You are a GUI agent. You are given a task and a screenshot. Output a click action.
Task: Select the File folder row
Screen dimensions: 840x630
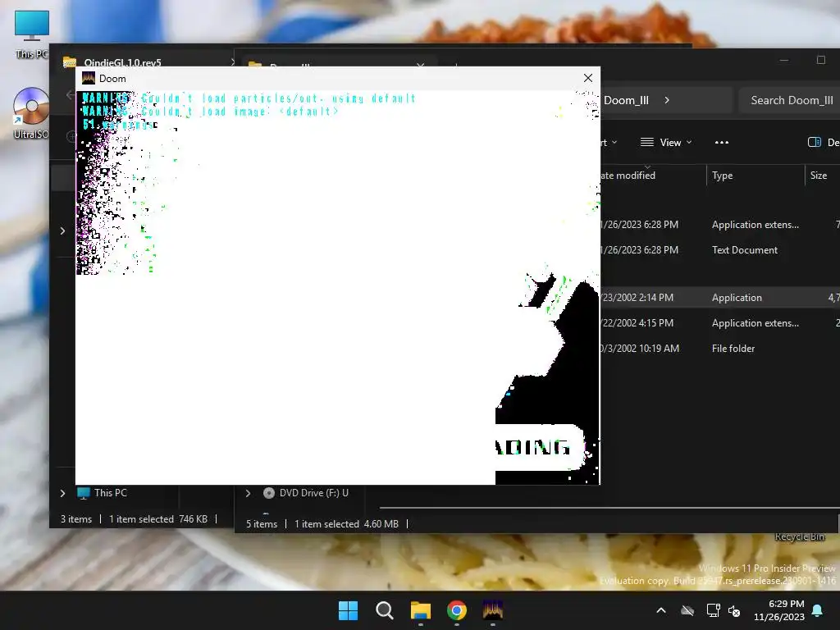tap(719, 348)
